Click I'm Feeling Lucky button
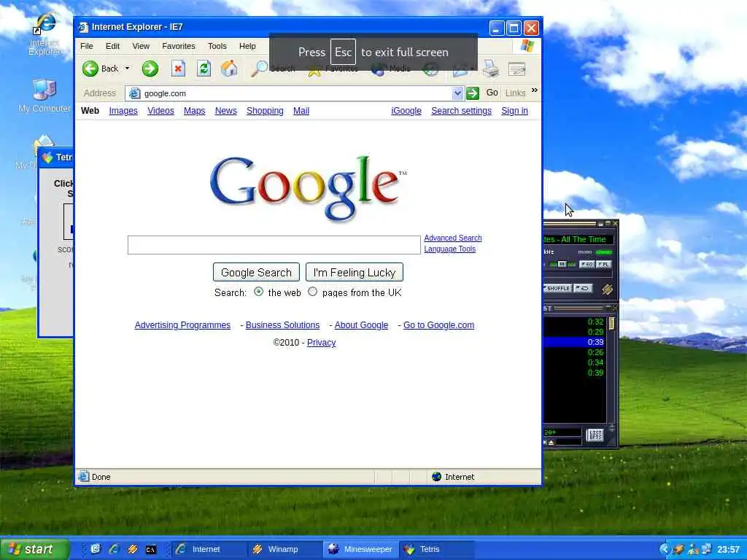 point(355,273)
